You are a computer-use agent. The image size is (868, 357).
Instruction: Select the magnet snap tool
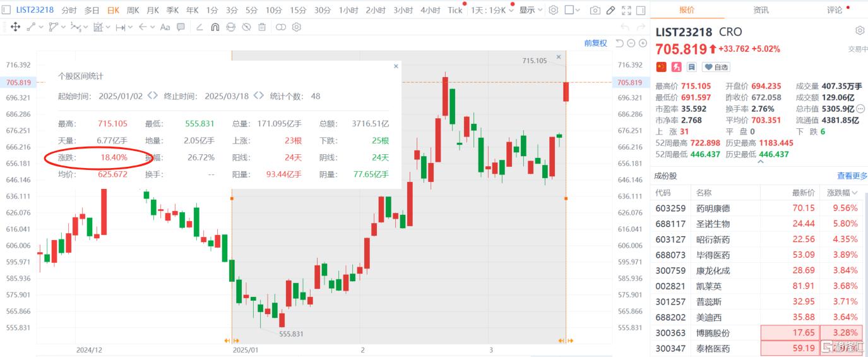pyautogui.click(x=215, y=27)
